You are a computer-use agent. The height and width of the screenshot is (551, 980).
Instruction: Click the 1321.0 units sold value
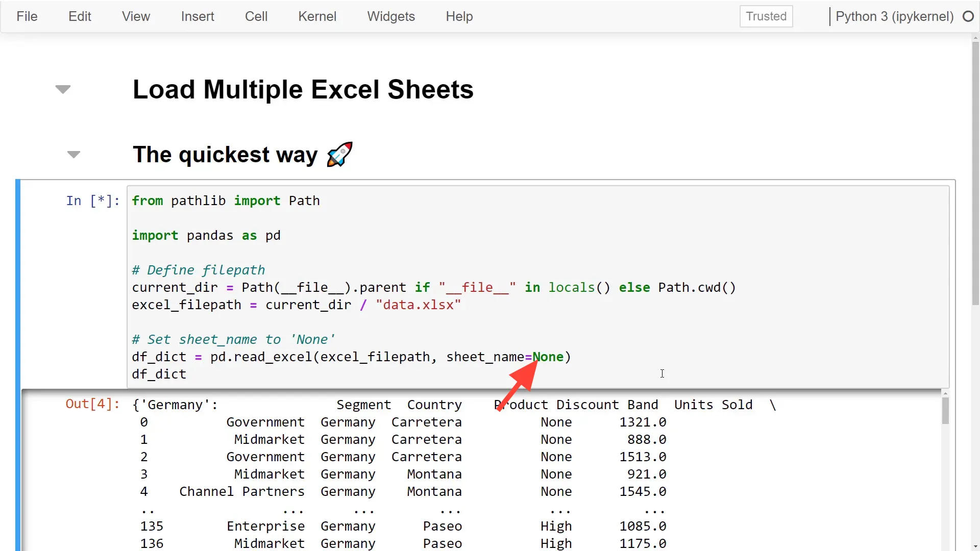pyautogui.click(x=643, y=422)
